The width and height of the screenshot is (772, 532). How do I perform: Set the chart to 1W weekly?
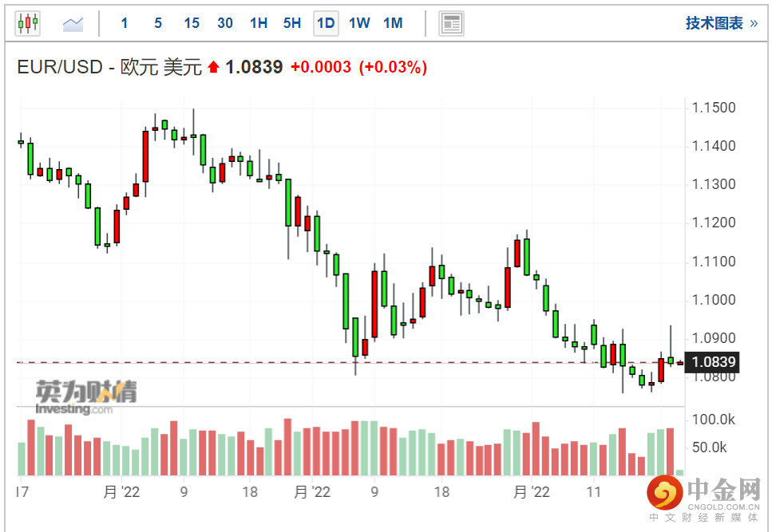pos(359,23)
